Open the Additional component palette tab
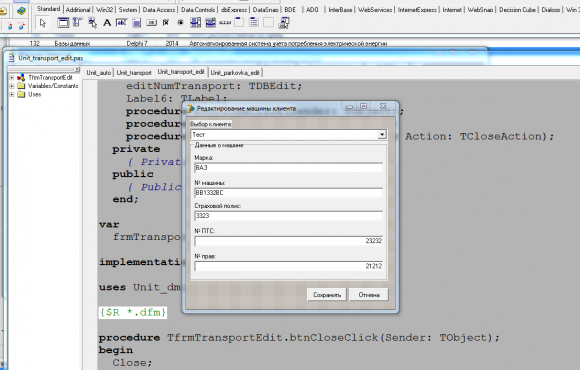The width and height of the screenshot is (580, 370). (78, 10)
